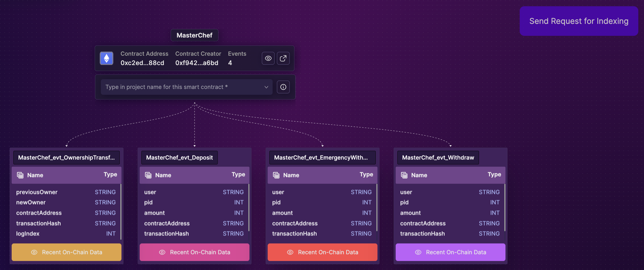
Task: Click OwnershipTransferred table scrollbar
Action: tap(121, 212)
